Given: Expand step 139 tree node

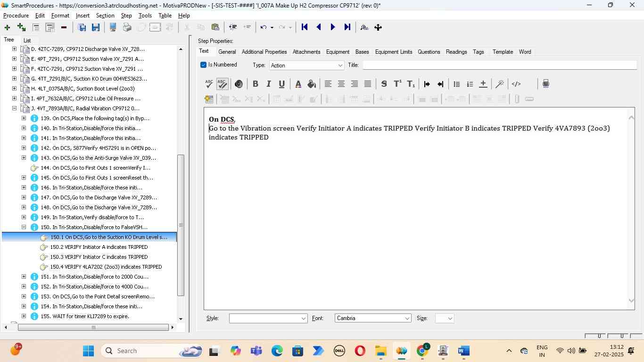Looking at the screenshot, I should (x=24, y=118).
